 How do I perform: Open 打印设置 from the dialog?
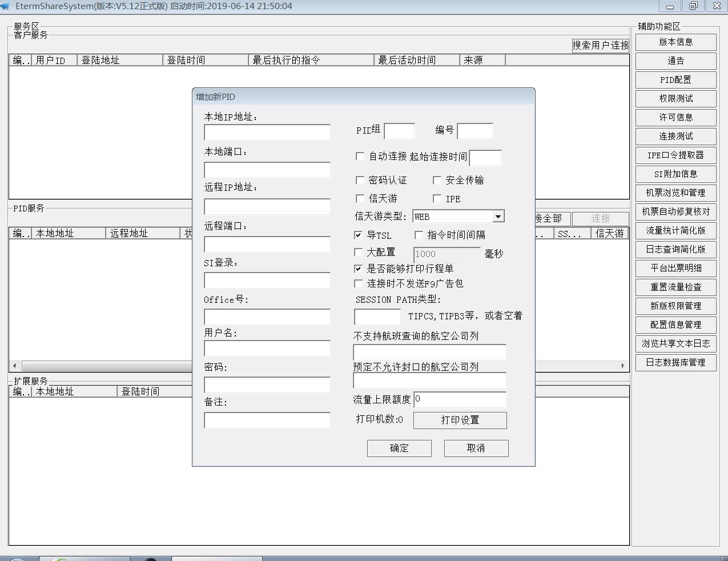[x=460, y=420]
